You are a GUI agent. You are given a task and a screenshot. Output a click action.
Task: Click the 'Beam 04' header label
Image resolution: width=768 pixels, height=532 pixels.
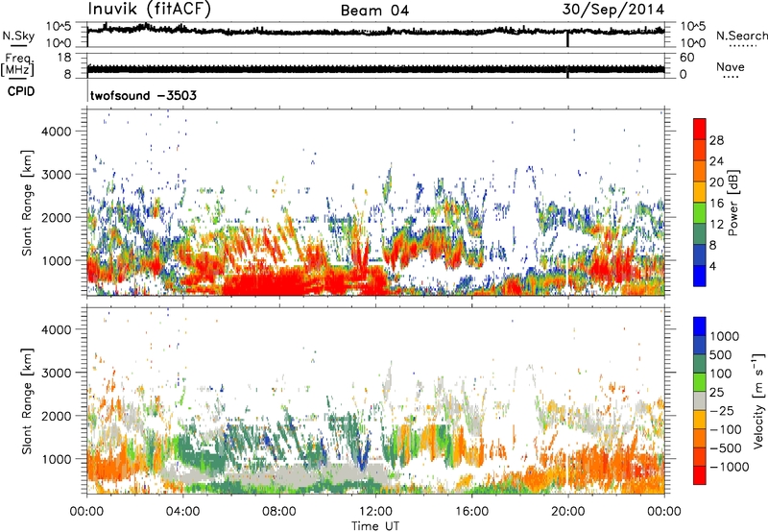[374, 11]
